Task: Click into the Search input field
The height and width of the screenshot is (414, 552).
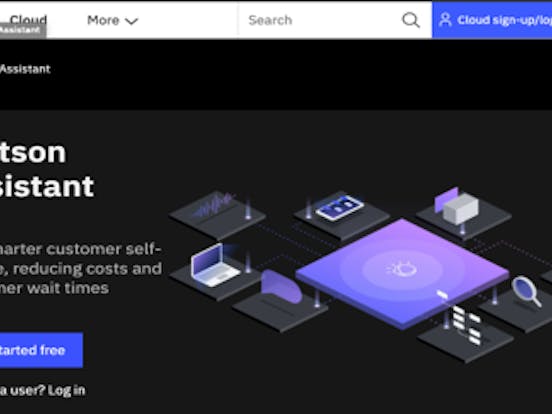Action: [x=320, y=20]
